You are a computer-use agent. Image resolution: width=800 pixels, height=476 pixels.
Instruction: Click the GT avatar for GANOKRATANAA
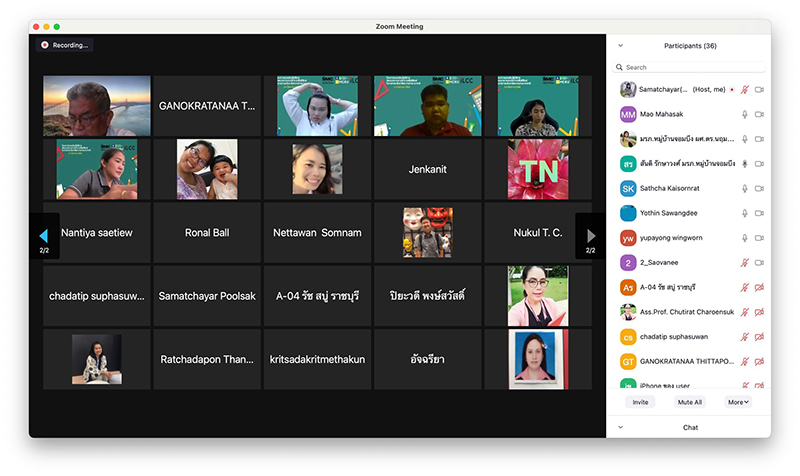(628, 362)
